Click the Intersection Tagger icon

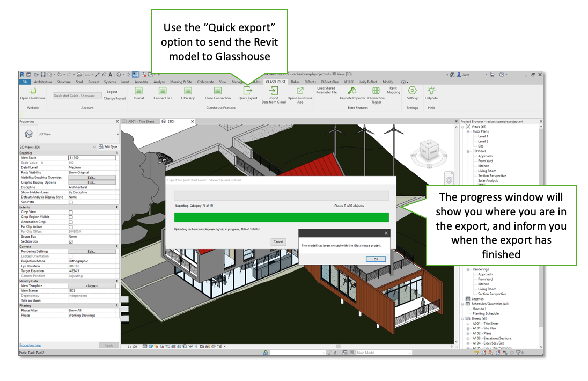point(376,91)
